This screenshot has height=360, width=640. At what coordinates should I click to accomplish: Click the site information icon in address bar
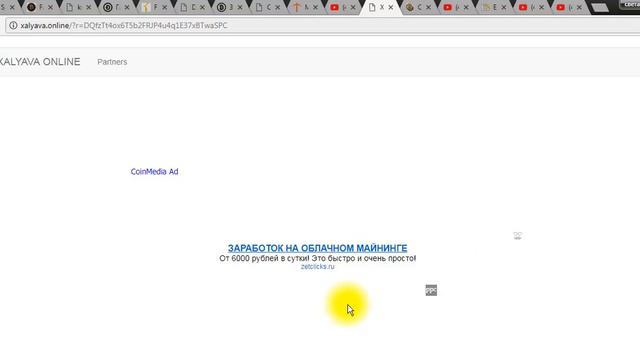click(x=13, y=25)
